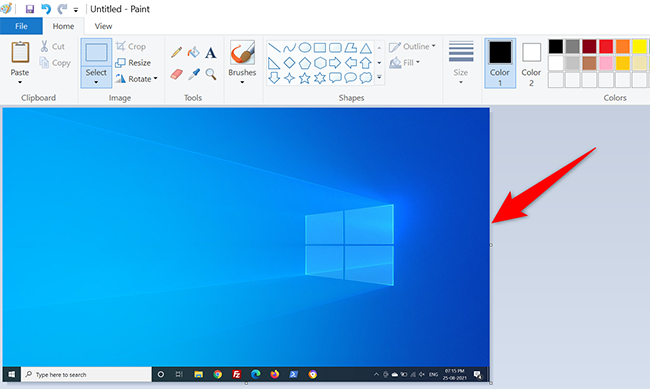Select the Eraser tool
The width and height of the screenshot is (650, 389).
[176, 75]
